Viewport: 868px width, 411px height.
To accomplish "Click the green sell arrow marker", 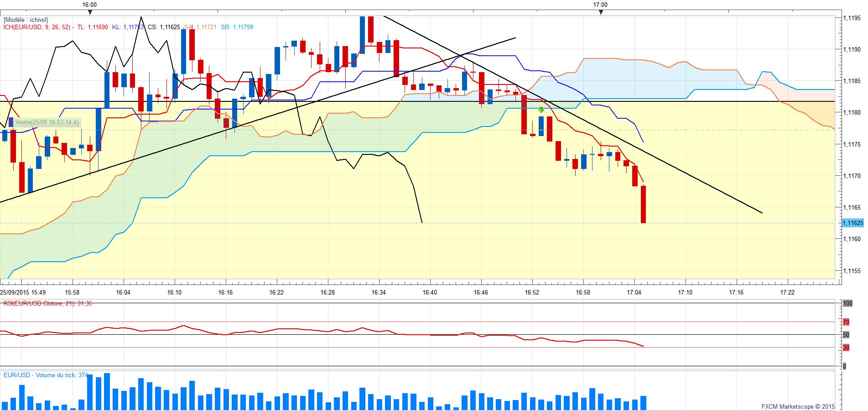I will coord(541,110).
